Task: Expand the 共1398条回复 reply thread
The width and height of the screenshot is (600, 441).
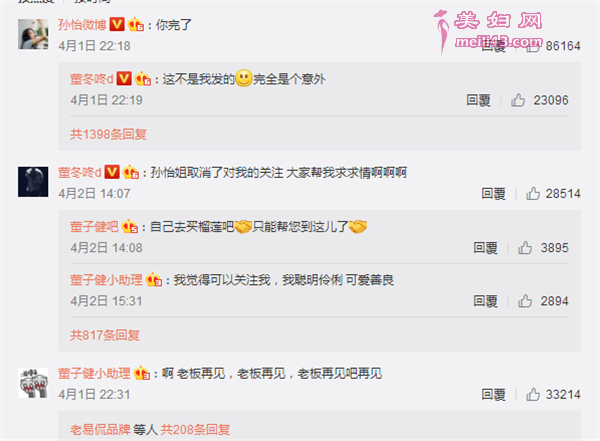Action: (108, 134)
